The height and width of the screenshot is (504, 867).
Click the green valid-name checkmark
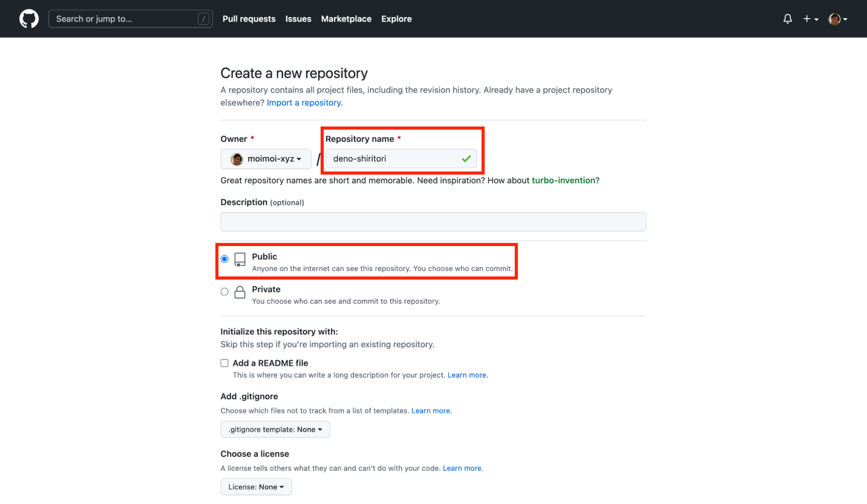tap(466, 159)
